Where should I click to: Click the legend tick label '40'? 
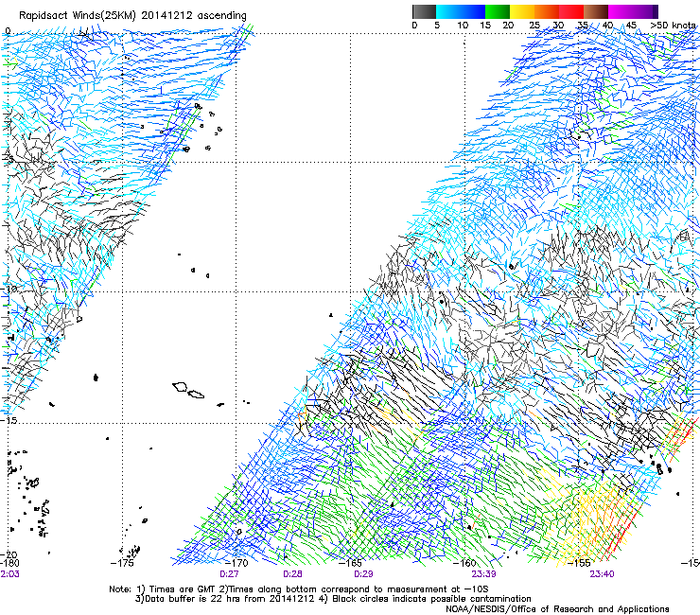607,26
